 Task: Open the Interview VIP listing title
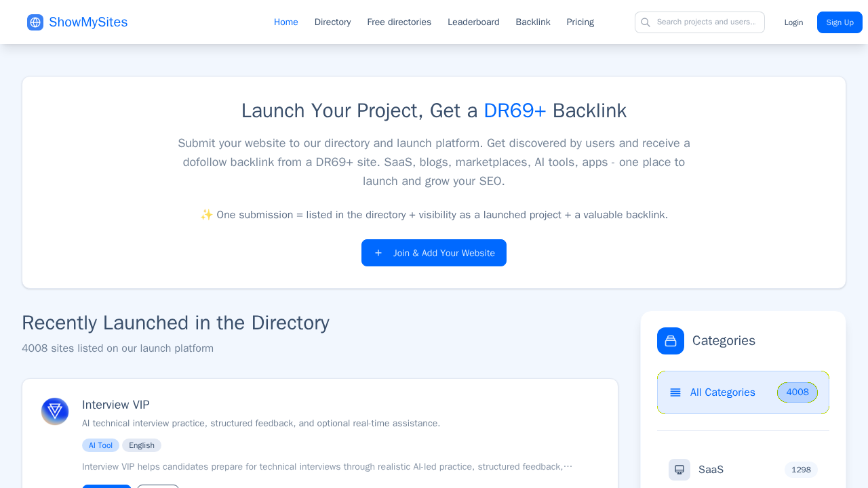[116, 405]
